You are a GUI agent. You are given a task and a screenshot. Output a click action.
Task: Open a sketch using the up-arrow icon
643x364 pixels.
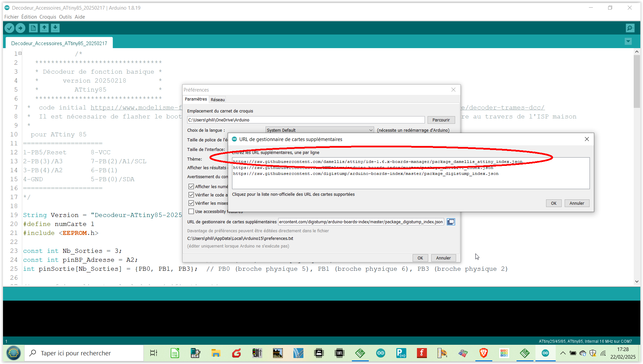pos(44,28)
